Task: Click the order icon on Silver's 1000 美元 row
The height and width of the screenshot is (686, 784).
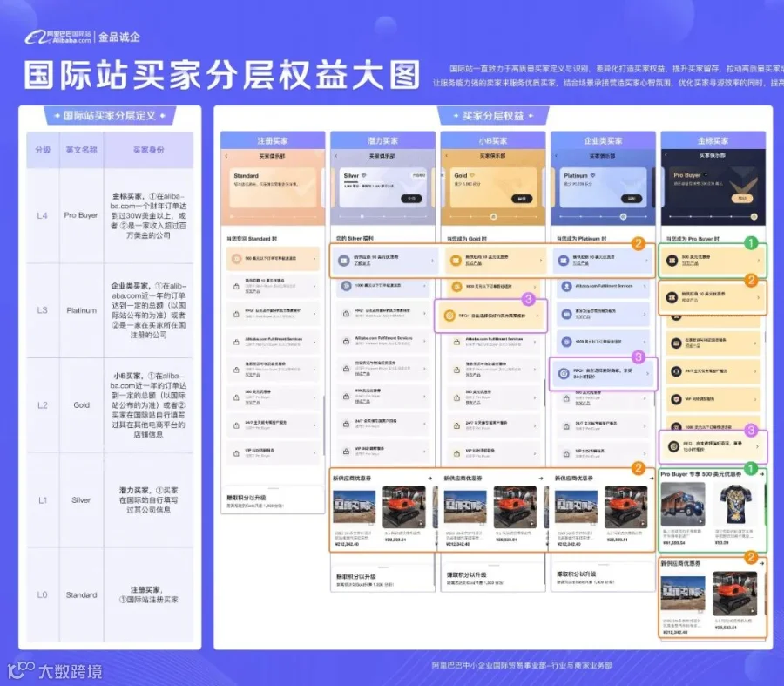Action: click(x=346, y=286)
